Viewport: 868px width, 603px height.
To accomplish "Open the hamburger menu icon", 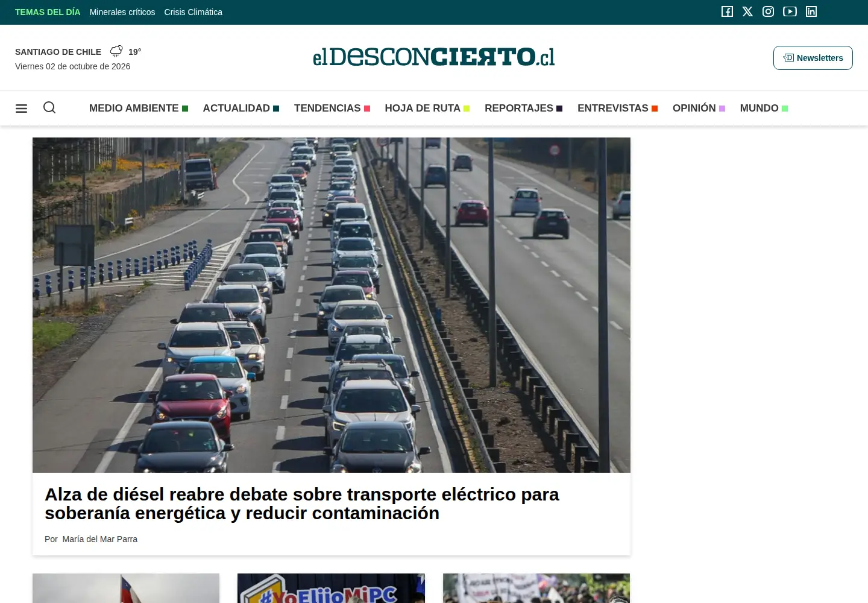I will pos(21,109).
